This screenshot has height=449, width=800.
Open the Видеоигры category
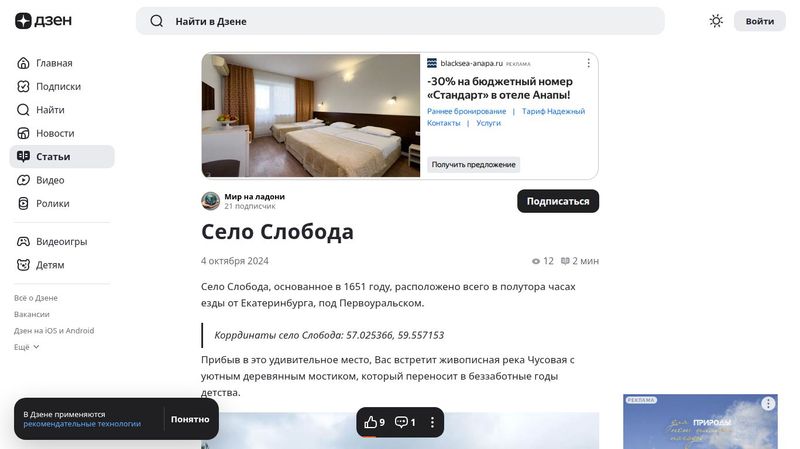point(62,241)
